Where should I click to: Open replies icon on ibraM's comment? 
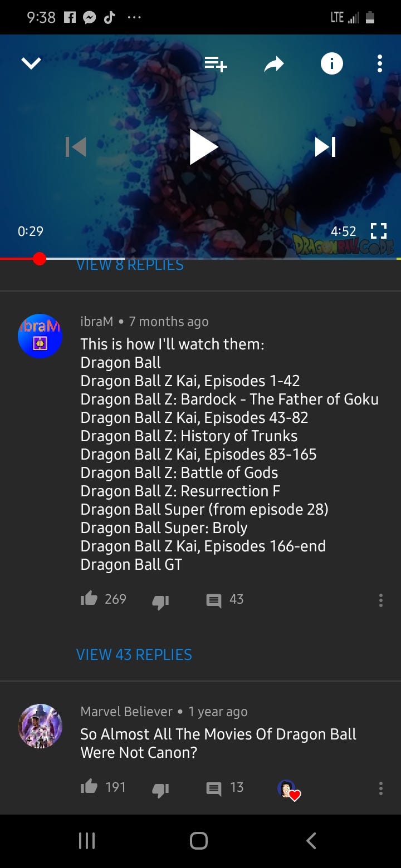tap(214, 600)
